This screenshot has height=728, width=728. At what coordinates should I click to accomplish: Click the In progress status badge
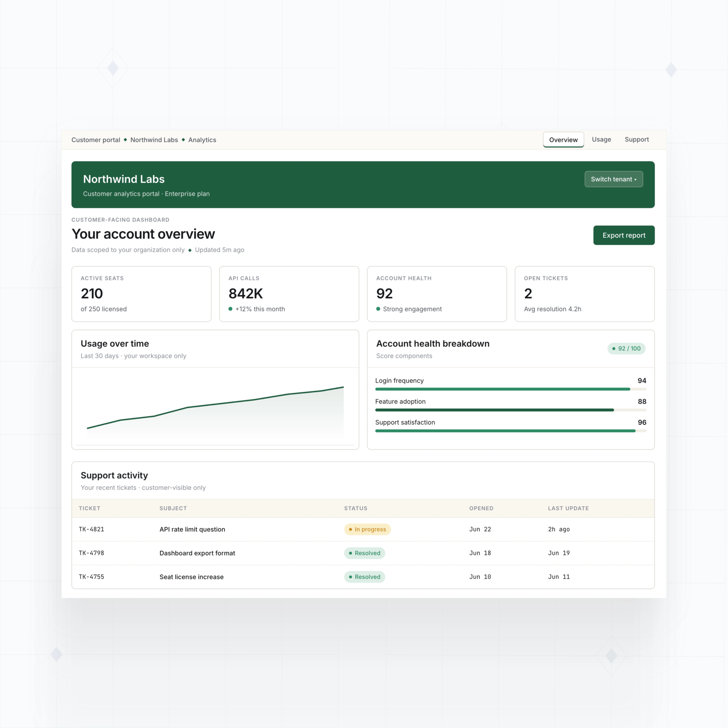tap(367, 529)
